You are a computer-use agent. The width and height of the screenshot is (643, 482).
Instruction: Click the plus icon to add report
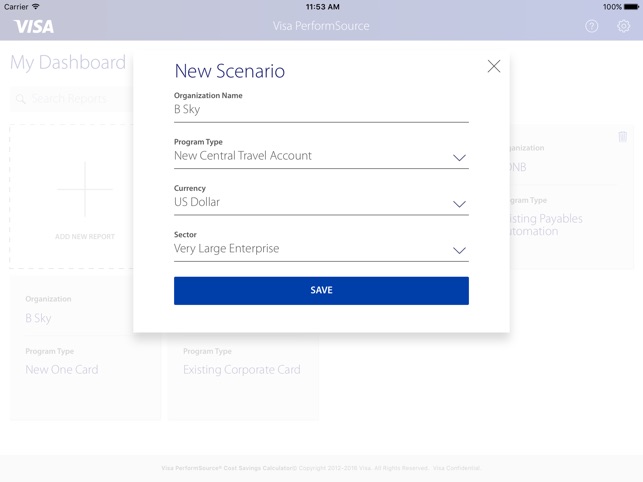click(85, 189)
